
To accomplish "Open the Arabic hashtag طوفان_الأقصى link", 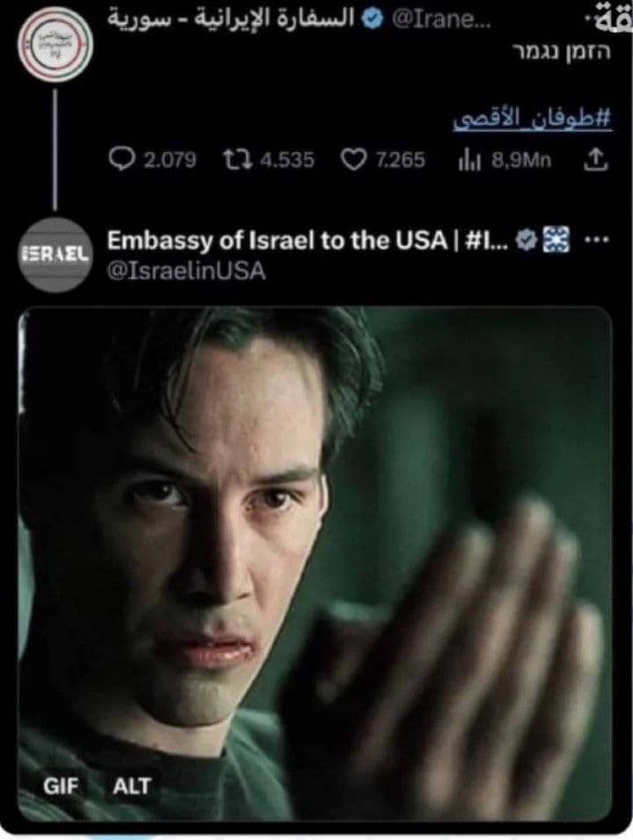I will [532, 119].
